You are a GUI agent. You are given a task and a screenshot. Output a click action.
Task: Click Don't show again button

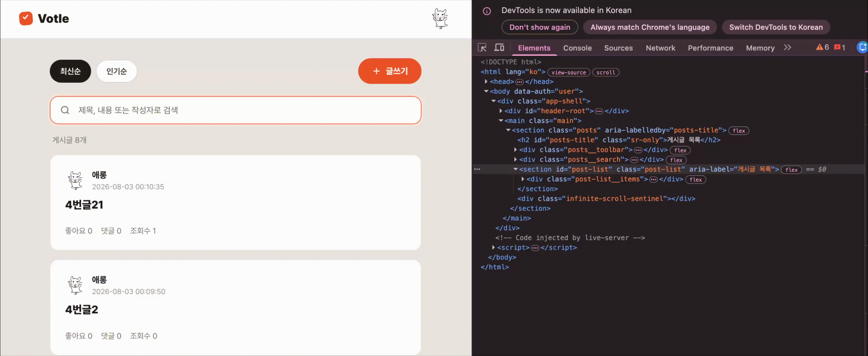[540, 27]
